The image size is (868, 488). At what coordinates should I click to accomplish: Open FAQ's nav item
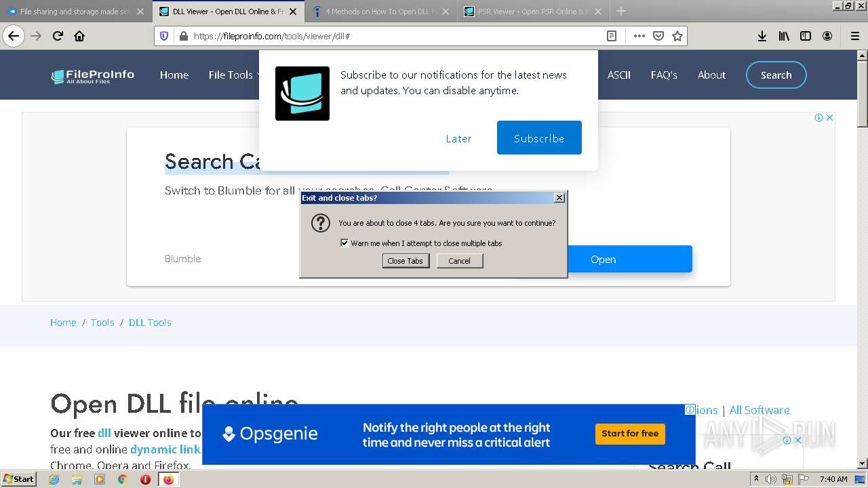[664, 75]
